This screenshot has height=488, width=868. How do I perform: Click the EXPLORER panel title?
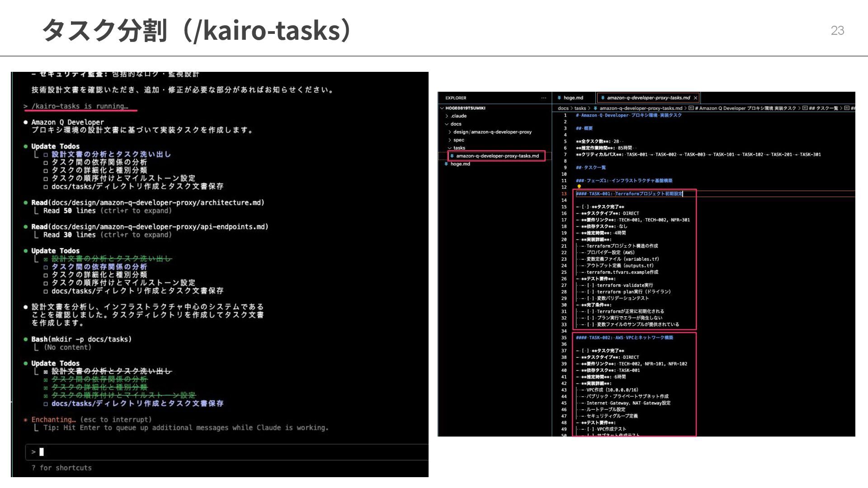[x=456, y=98]
